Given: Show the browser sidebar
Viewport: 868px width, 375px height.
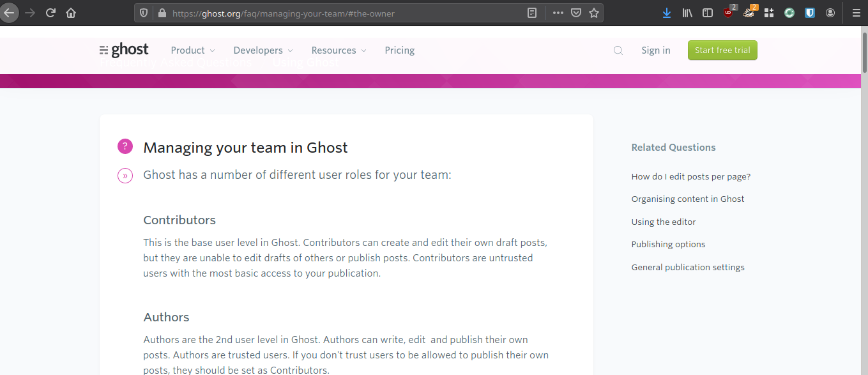Looking at the screenshot, I should [x=708, y=13].
